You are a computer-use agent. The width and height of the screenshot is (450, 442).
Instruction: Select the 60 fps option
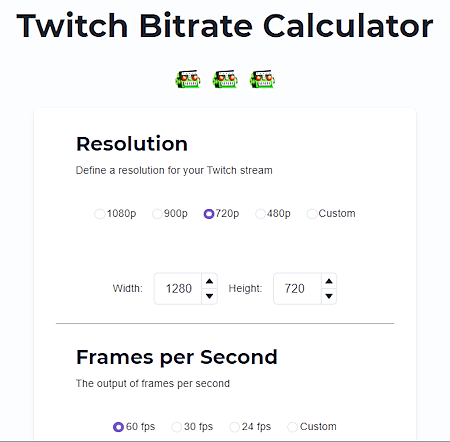(118, 427)
